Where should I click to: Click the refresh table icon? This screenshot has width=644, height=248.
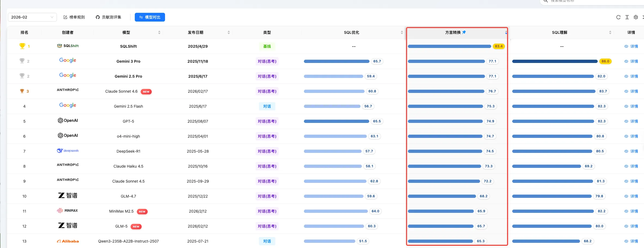618,17
